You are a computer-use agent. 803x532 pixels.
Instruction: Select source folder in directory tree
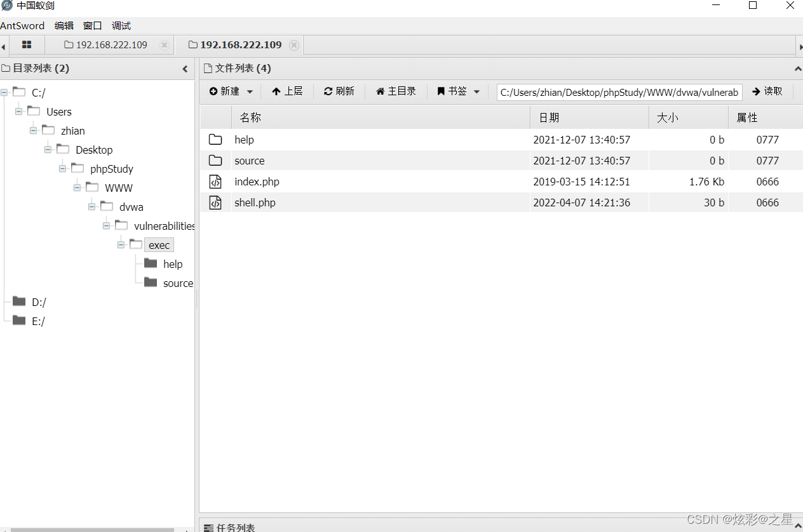178,283
